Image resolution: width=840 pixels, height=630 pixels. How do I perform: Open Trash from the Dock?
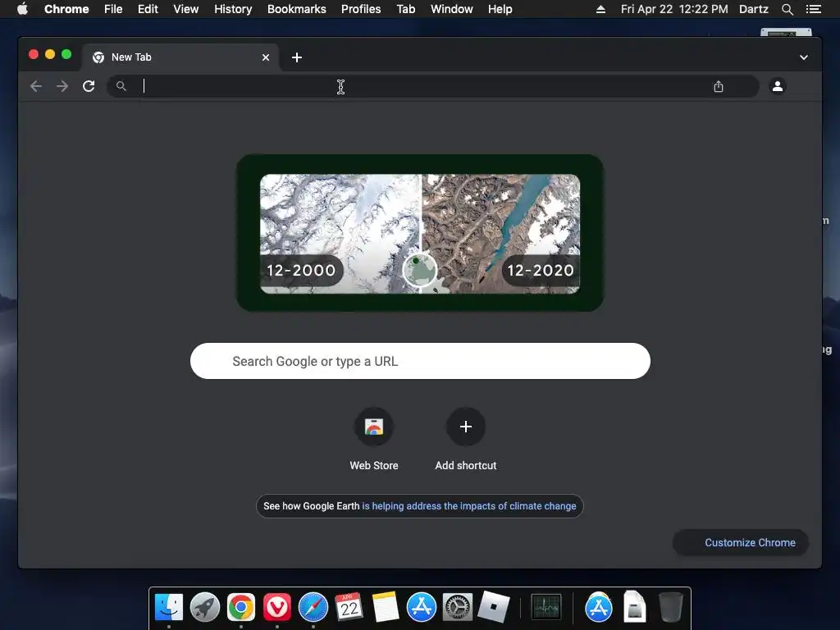point(670,607)
